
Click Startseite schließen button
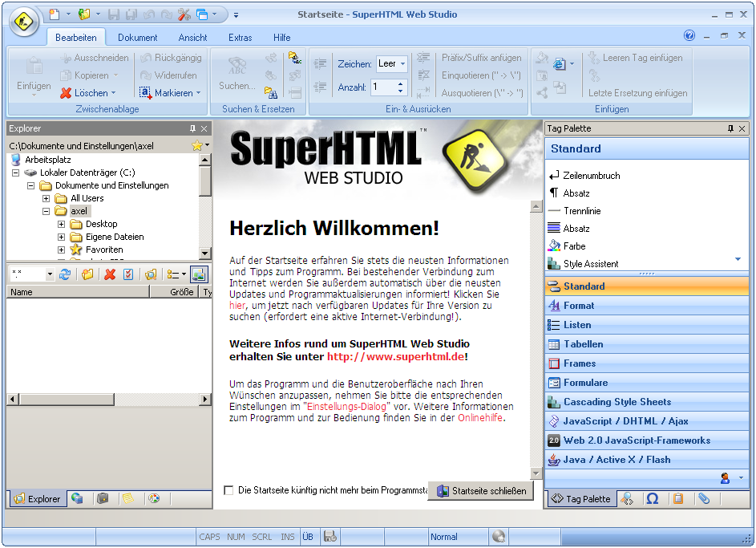pyautogui.click(x=481, y=490)
